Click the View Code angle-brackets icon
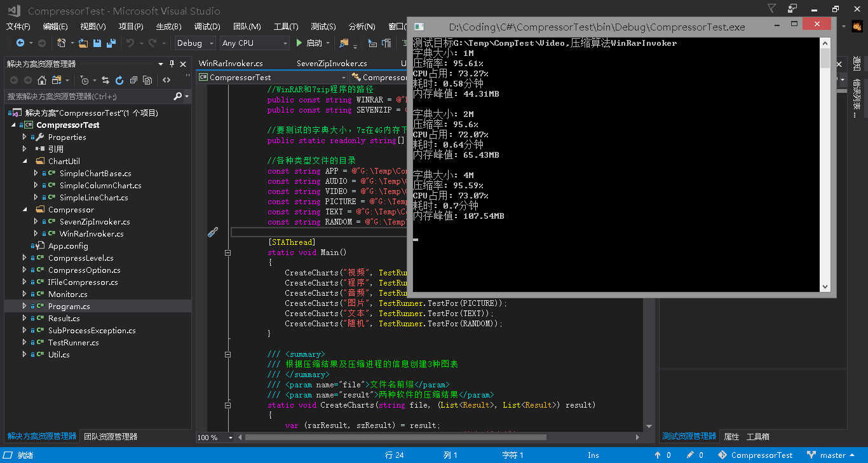The height and width of the screenshot is (463, 868). pyautogui.click(x=166, y=80)
